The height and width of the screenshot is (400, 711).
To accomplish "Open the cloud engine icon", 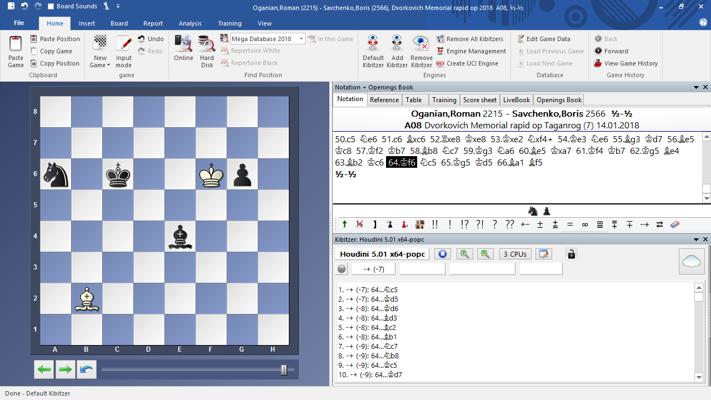I will pyautogui.click(x=690, y=261).
